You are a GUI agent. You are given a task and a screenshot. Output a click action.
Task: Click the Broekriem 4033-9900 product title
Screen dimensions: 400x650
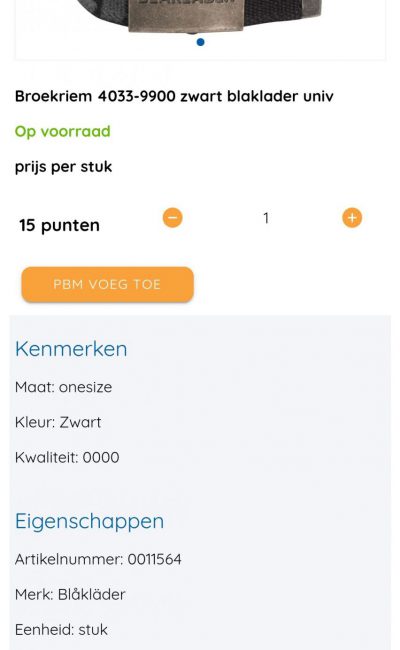tap(174, 96)
